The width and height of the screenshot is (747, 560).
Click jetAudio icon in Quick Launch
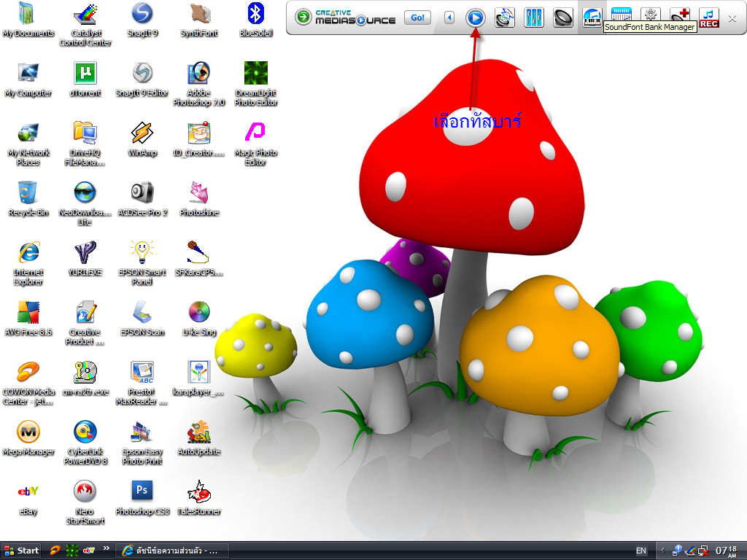[x=55, y=551]
